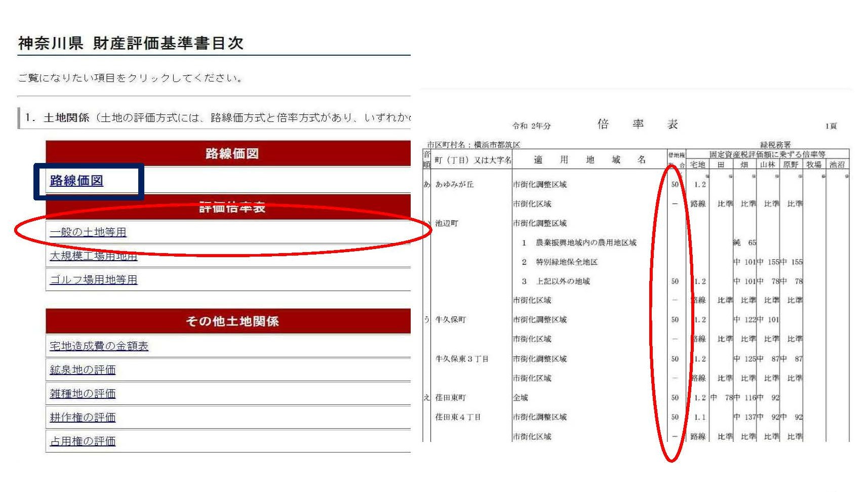This screenshot has height=492, width=868.
Task: Click the red 路線価図 section header
Action: pyautogui.click(x=231, y=153)
